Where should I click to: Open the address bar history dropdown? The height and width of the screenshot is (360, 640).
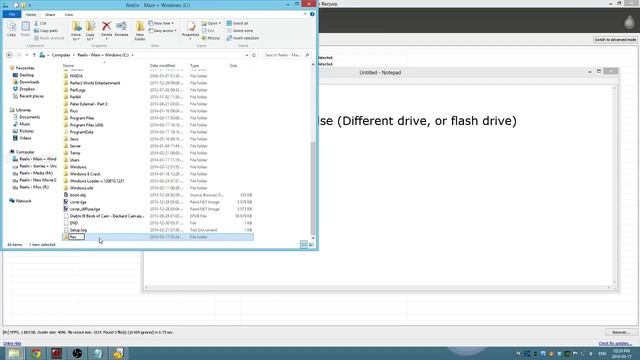tap(247, 55)
